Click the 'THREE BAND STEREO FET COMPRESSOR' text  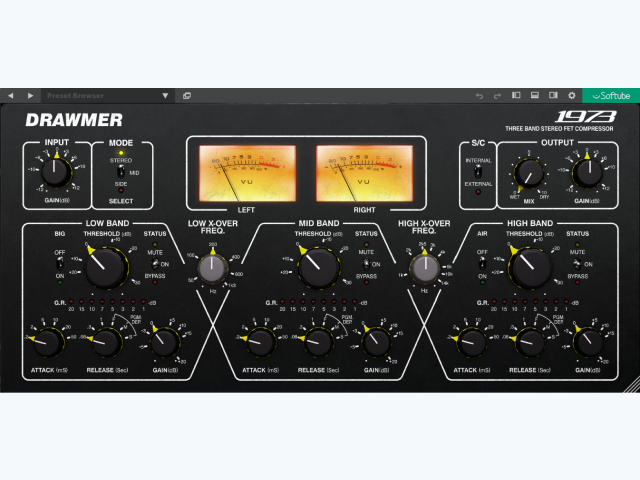pyautogui.click(x=559, y=129)
